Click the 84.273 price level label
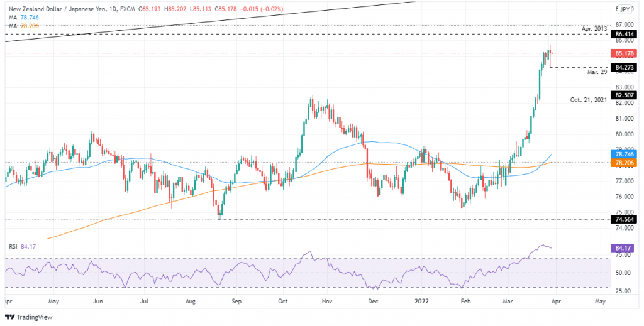The width and height of the screenshot is (644, 326). (626, 67)
